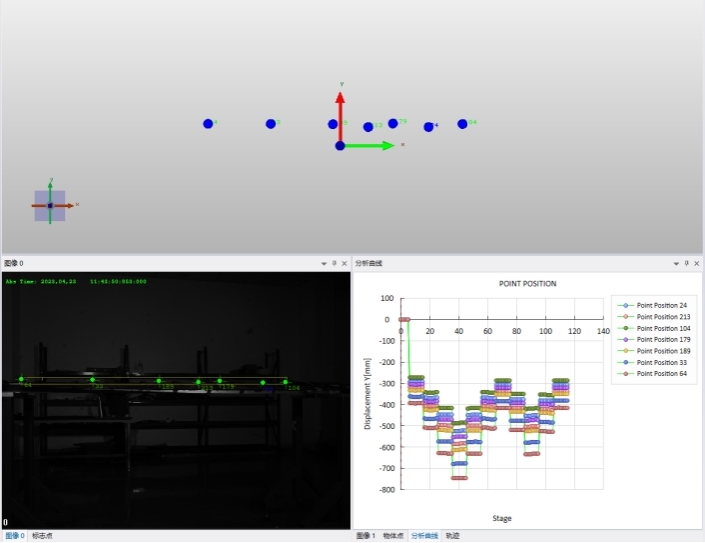
Task: Select the 图像 1 tab
Action: click(x=366, y=536)
